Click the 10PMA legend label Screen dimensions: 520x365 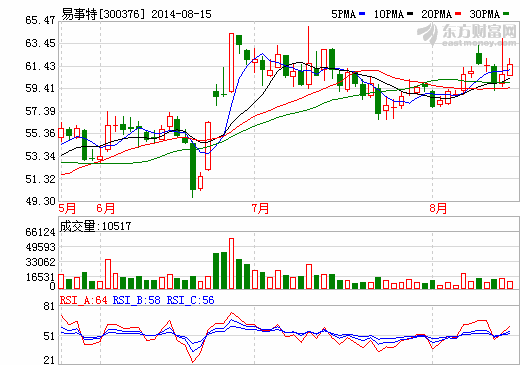point(389,14)
